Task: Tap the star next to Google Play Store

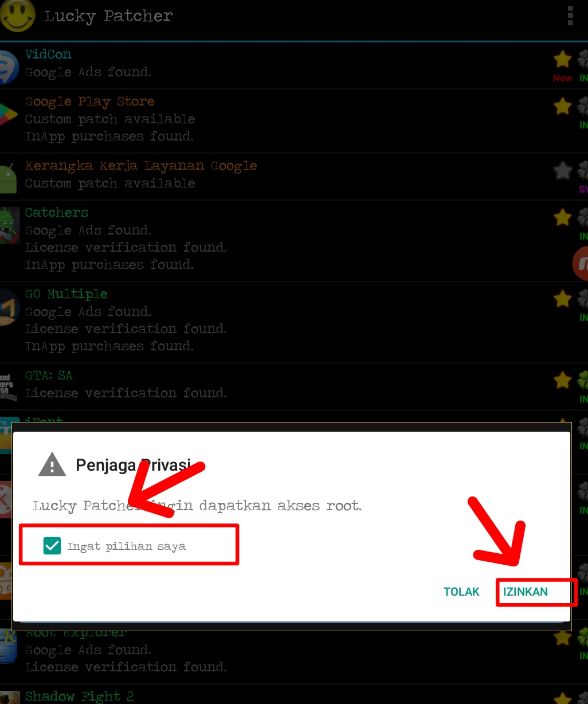Action: (563, 105)
